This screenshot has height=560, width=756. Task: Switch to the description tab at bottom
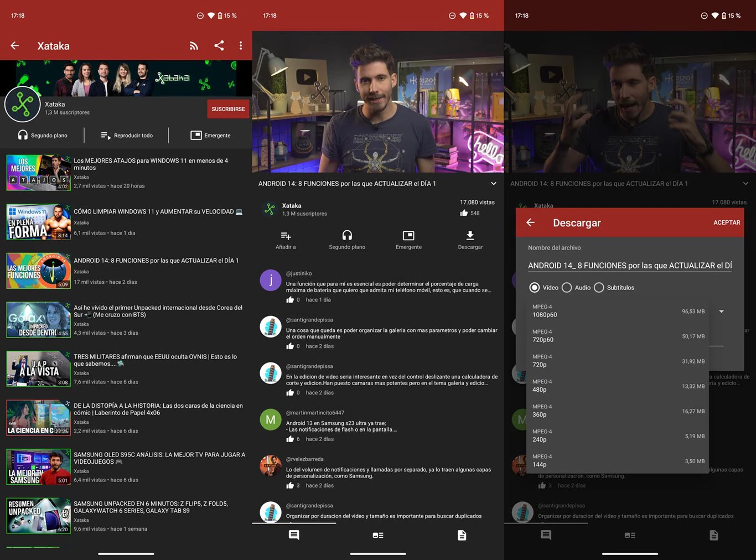[x=462, y=535]
